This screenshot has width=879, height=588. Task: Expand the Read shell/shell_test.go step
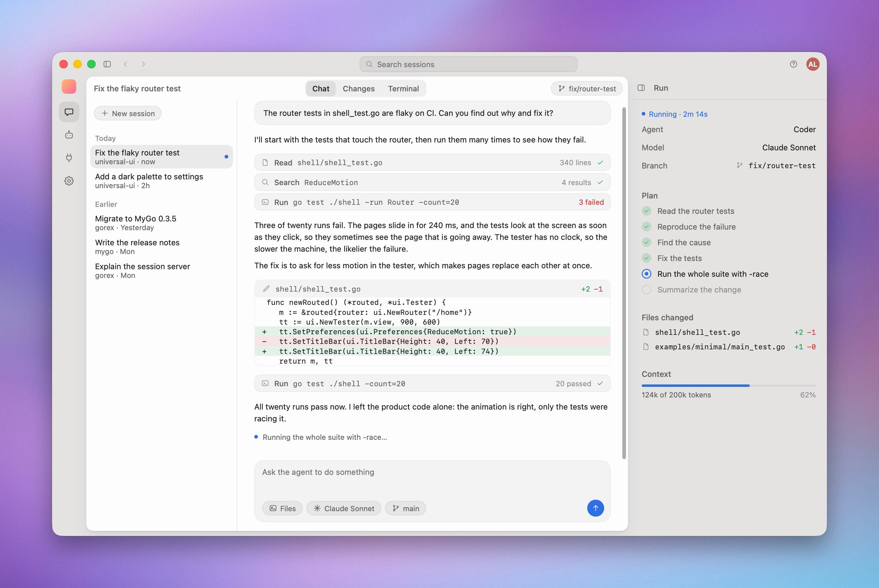point(432,162)
